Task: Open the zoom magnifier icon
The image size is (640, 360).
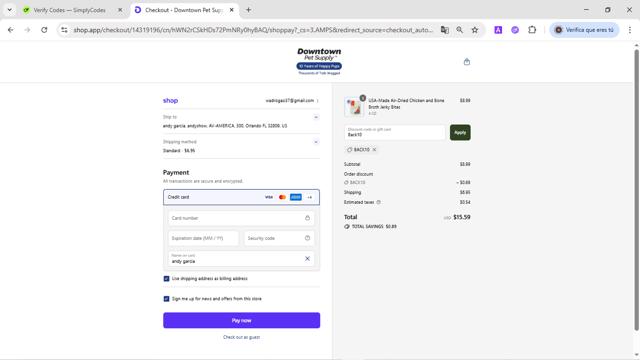Action: coord(460,30)
